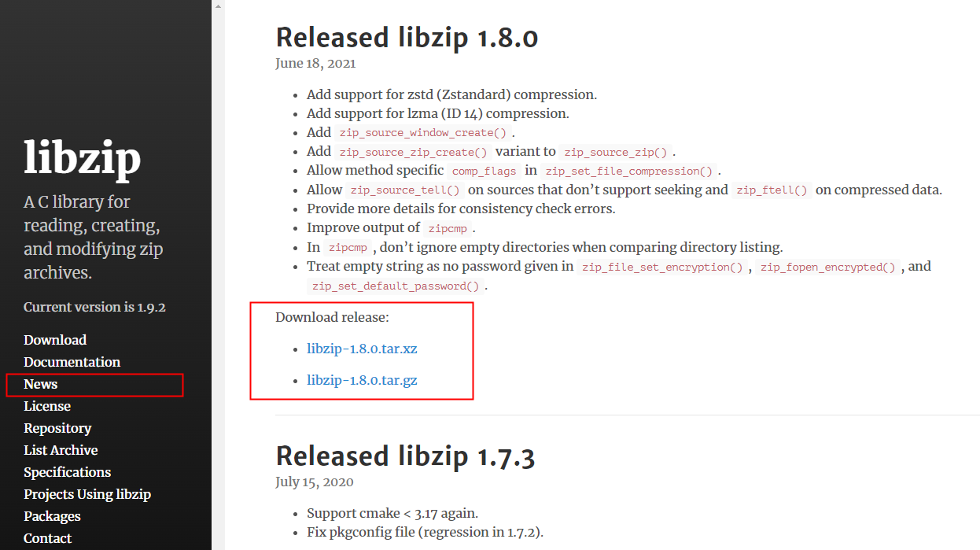This screenshot has width=980, height=550.
Task: Open the License page
Action: tap(46, 405)
